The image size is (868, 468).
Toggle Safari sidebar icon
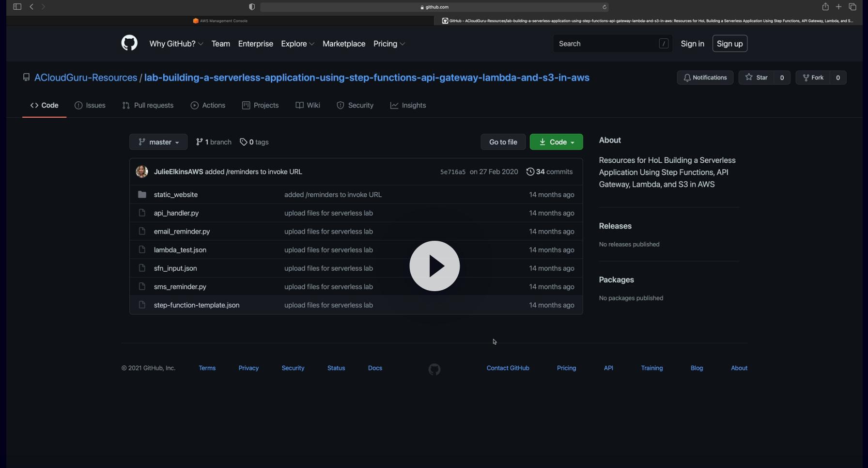point(17,7)
